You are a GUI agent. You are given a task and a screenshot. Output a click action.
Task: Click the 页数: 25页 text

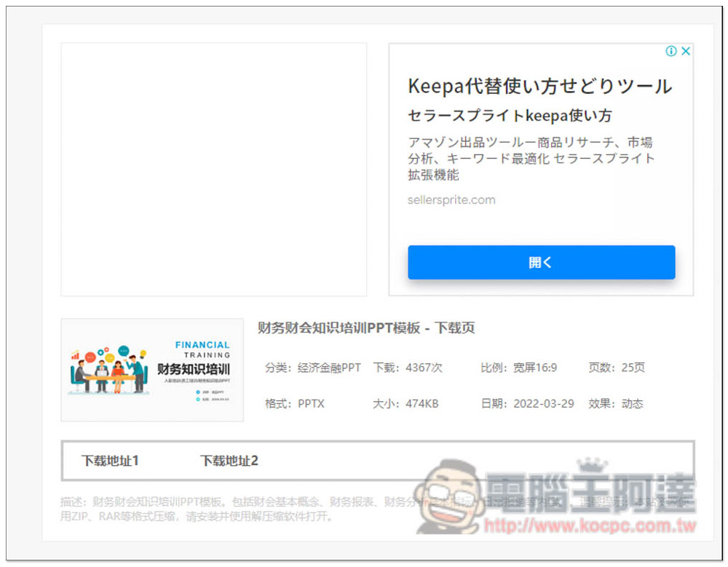coord(617,368)
